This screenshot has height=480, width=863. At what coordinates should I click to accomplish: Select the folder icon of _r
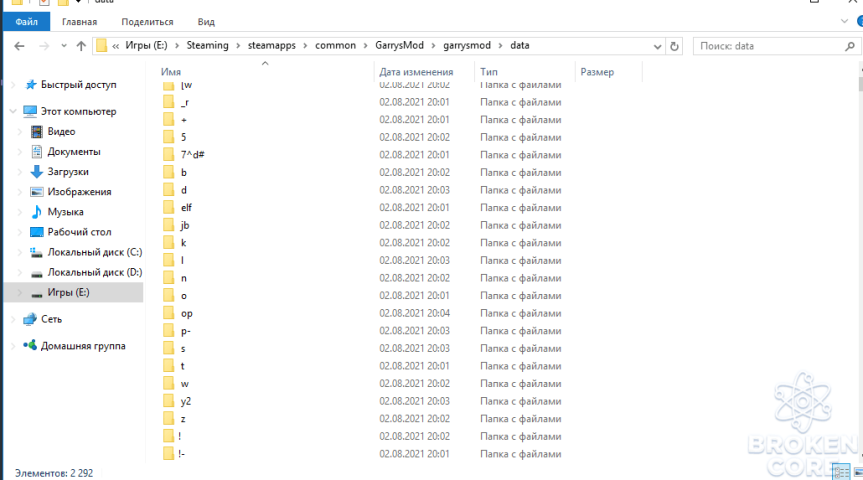click(168, 102)
